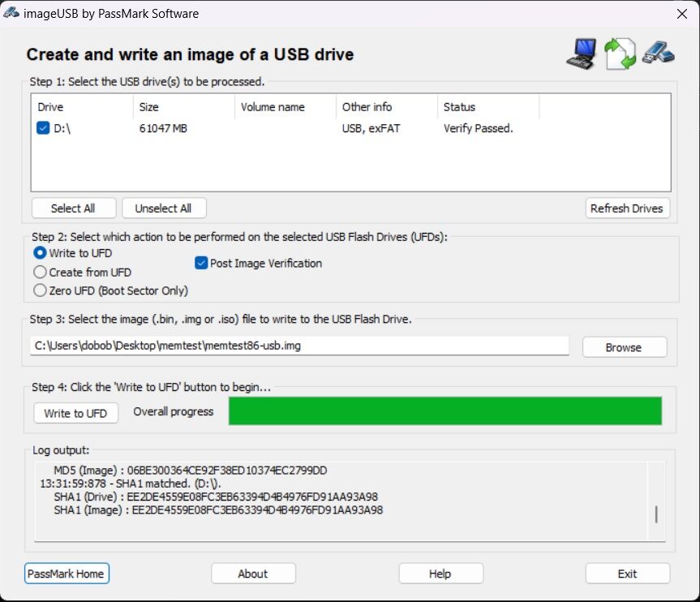The image size is (700, 602).
Task: Click the USB, exFAT info cell
Action: click(x=371, y=129)
